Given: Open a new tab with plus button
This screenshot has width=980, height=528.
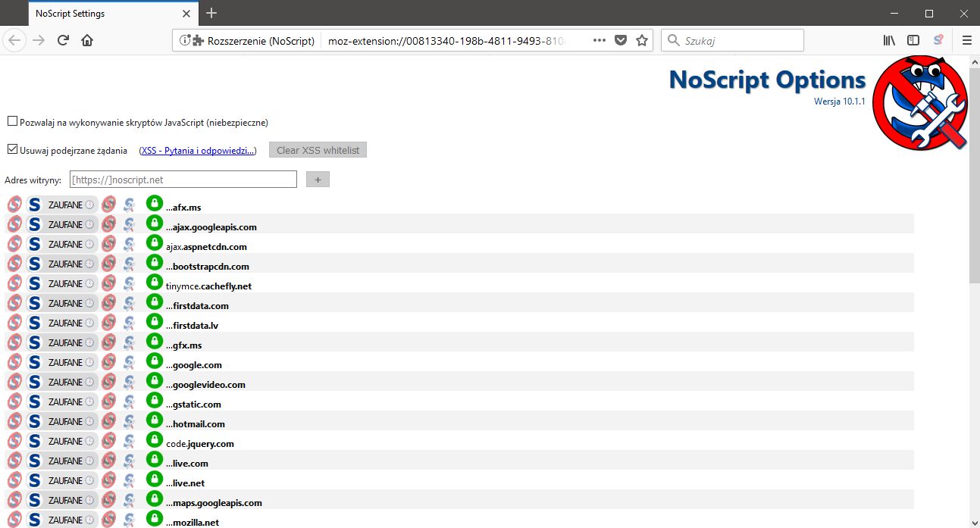Looking at the screenshot, I should (x=211, y=13).
